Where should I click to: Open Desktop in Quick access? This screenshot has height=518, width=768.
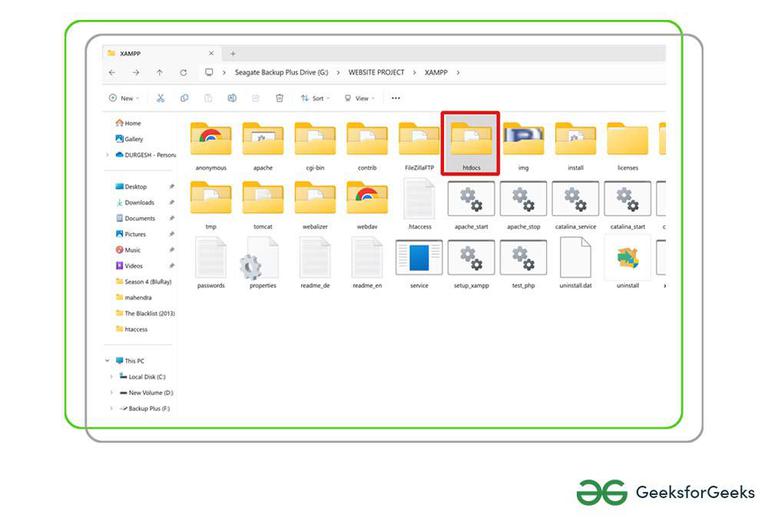tap(131, 187)
